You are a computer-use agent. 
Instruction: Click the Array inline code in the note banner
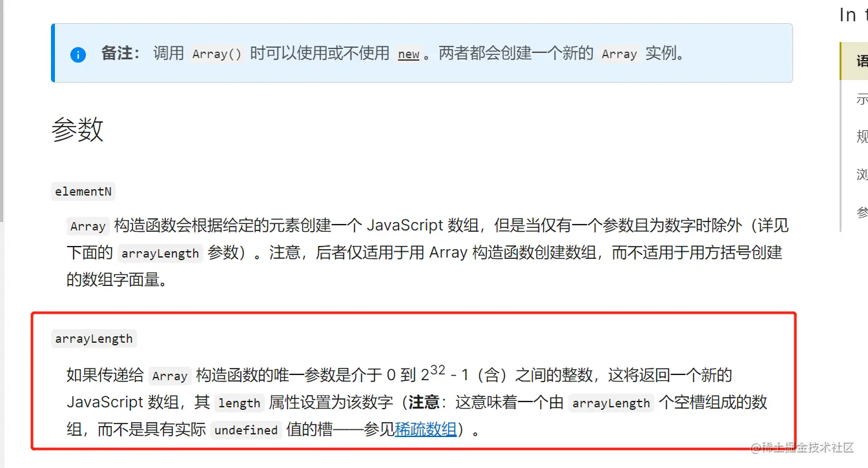pyautogui.click(x=619, y=54)
